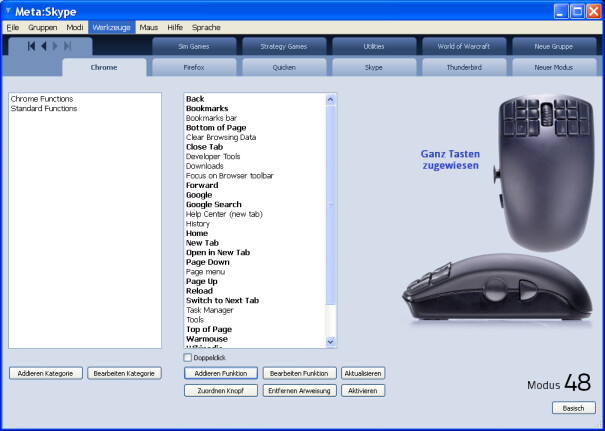Click the function list scroll-down arrow
Screen dimensions: 605x431
pyautogui.click(x=331, y=341)
